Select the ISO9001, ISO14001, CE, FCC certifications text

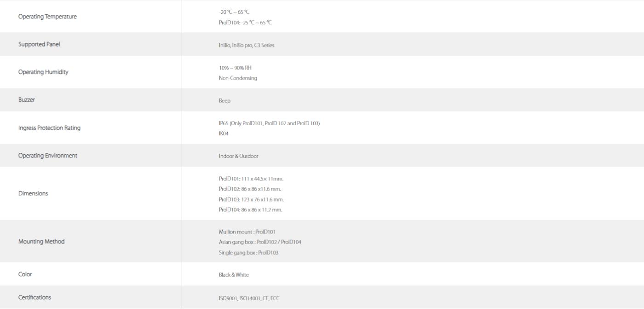[249, 298]
